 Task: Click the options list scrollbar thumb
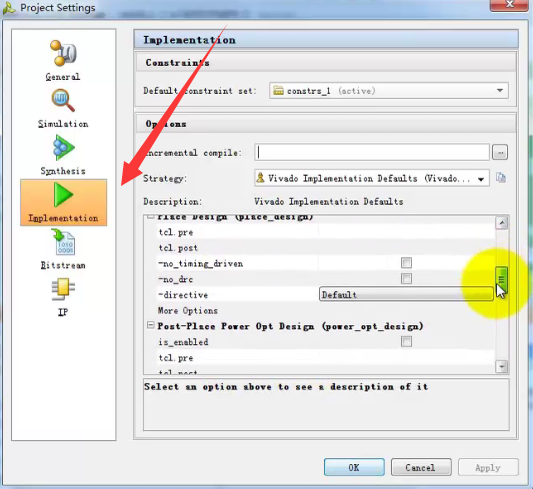point(501,279)
